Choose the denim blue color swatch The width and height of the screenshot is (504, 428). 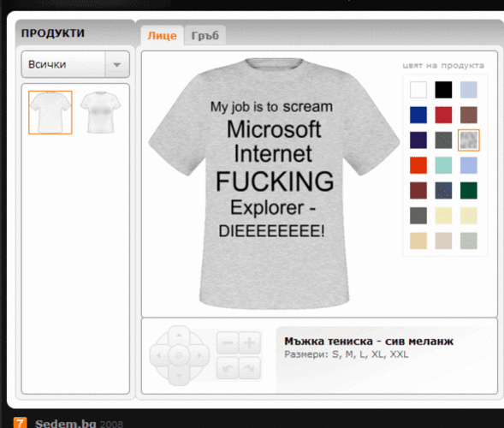(443, 190)
